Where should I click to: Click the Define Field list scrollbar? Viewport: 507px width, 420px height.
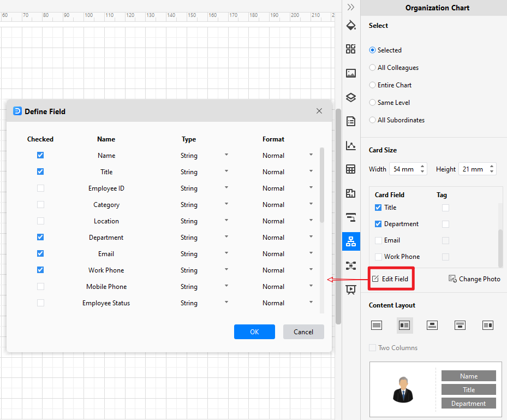(x=322, y=185)
